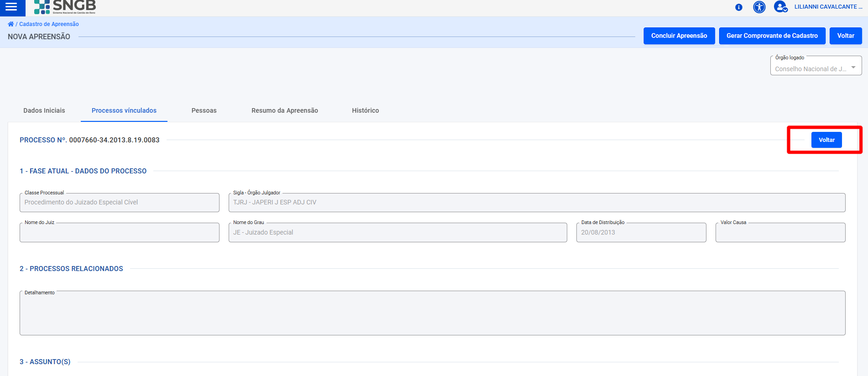The image size is (868, 376).
Task: Click the SNGB logo
Action: pos(65,7)
